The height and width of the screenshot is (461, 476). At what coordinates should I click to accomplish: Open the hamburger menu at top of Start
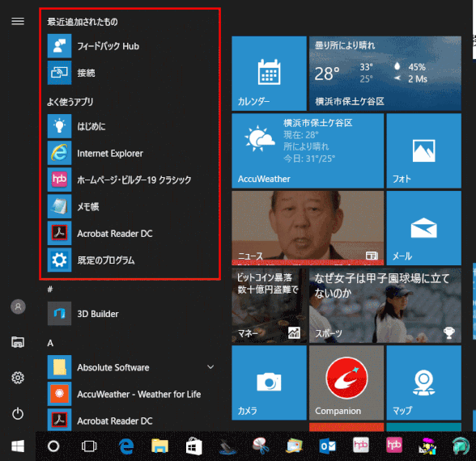(x=18, y=21)
